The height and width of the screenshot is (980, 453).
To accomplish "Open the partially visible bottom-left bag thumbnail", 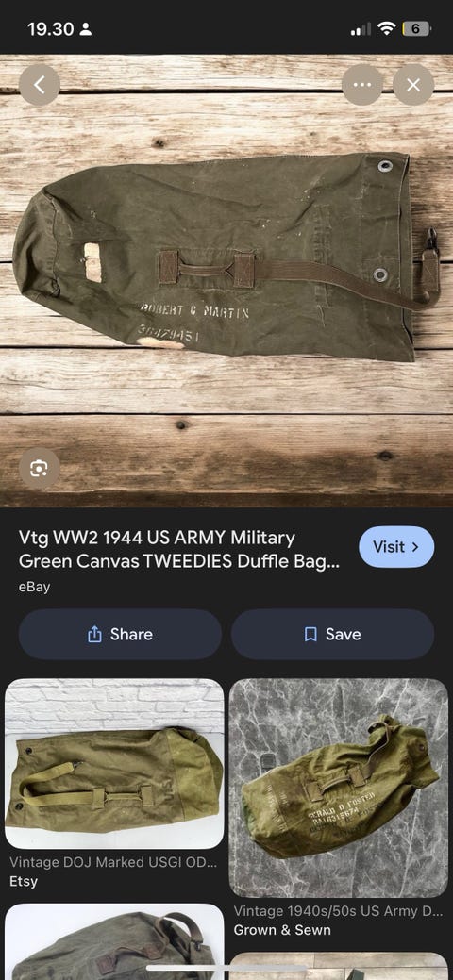I will (114, 942).
